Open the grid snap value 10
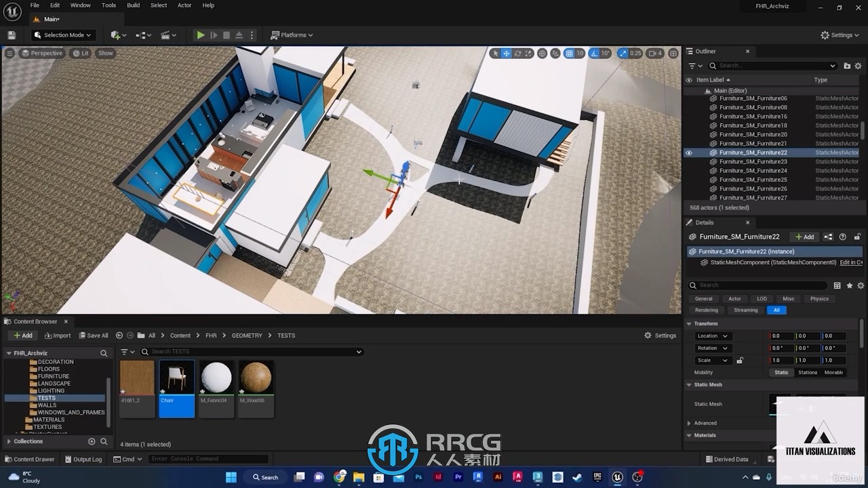Viewport: 868px width, 488px height. tap(580, 53)
